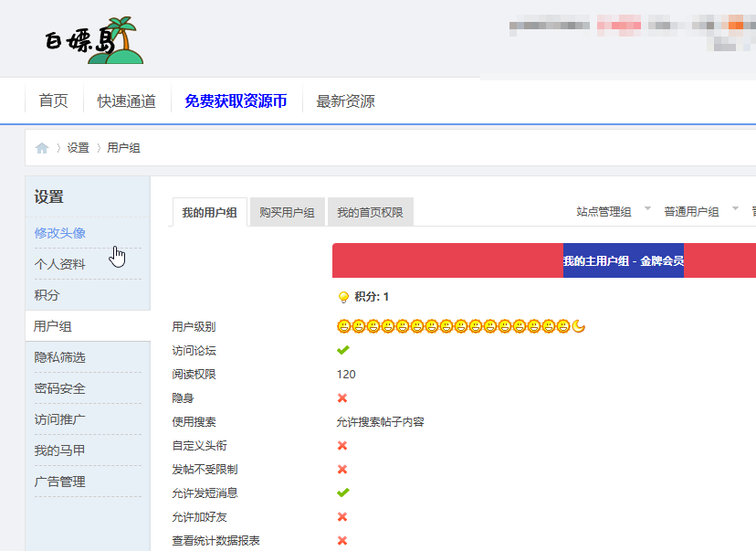Click the 设置 sidebar heading
This screenshot has width=756, height=551.
(48, 196)
